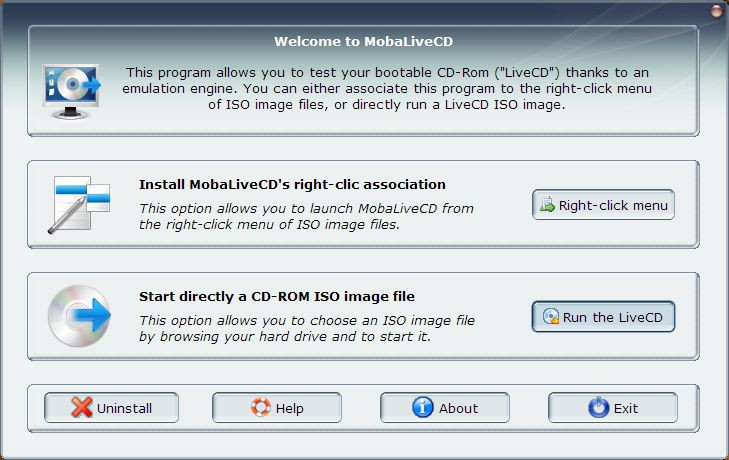Click the monitor with CD welcome icon
The height and width of the screenshot is (460, 729).
(x=71, y=91)
